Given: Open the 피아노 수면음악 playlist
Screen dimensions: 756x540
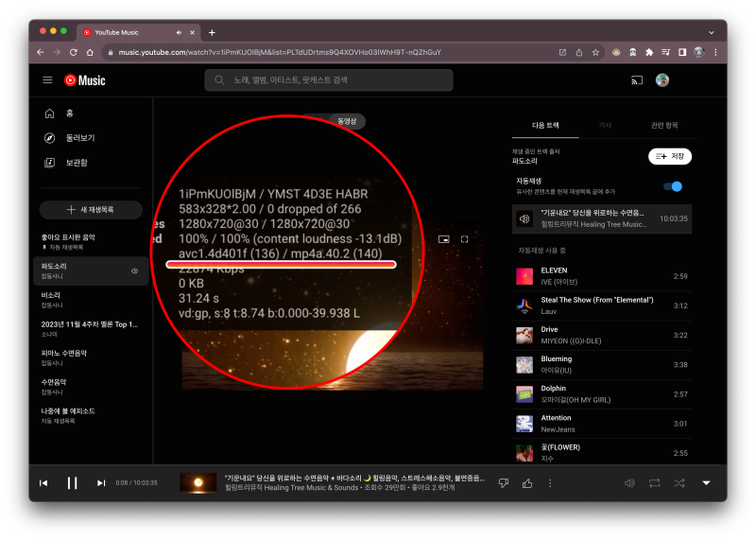Looking at the screenshot, I should [x=90, y=357].
